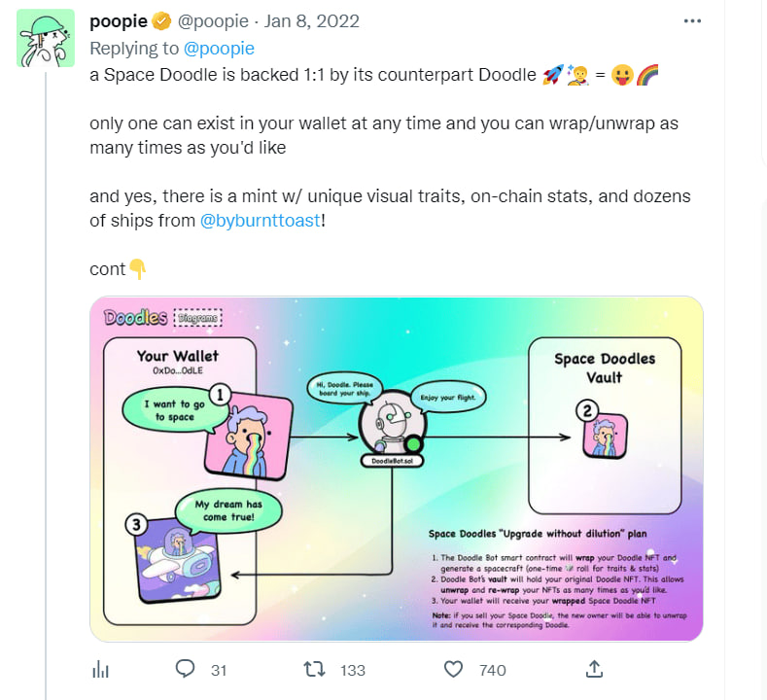Open poopie's profile avatar picture

[x=46, y=38]
